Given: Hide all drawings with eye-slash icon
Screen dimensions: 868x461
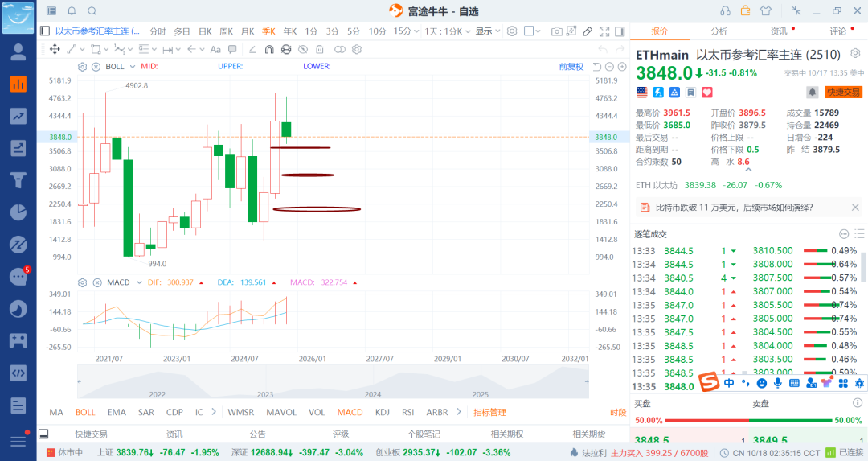Looking at the screenshot, I should pyautogui.click(x=303, y=49).
